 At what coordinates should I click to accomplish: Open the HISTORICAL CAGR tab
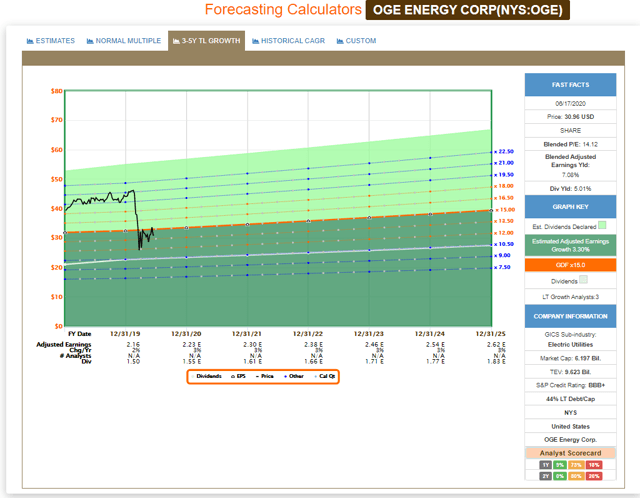(289, 41)
